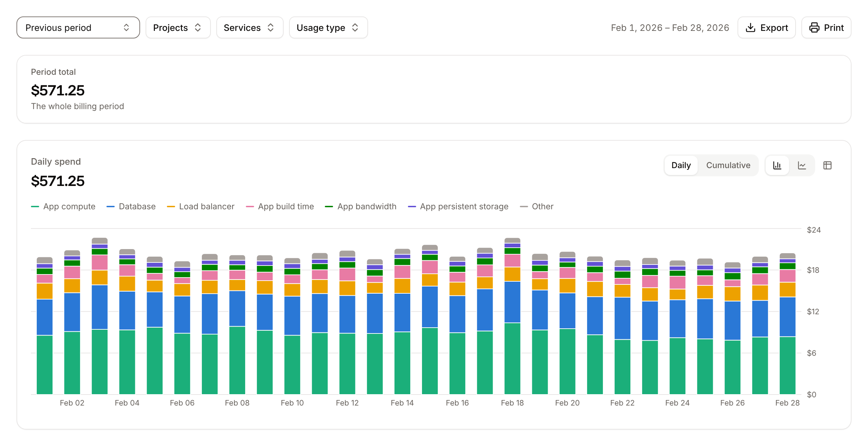Click the Feb 02 x-axis label
This screenshot has height=446, width=868.
[x=72, y=403]
